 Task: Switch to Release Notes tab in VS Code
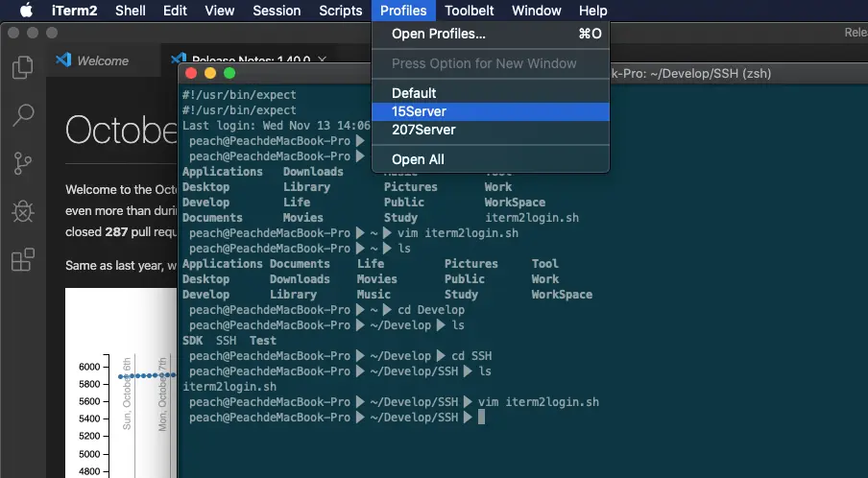click(251, 60)
